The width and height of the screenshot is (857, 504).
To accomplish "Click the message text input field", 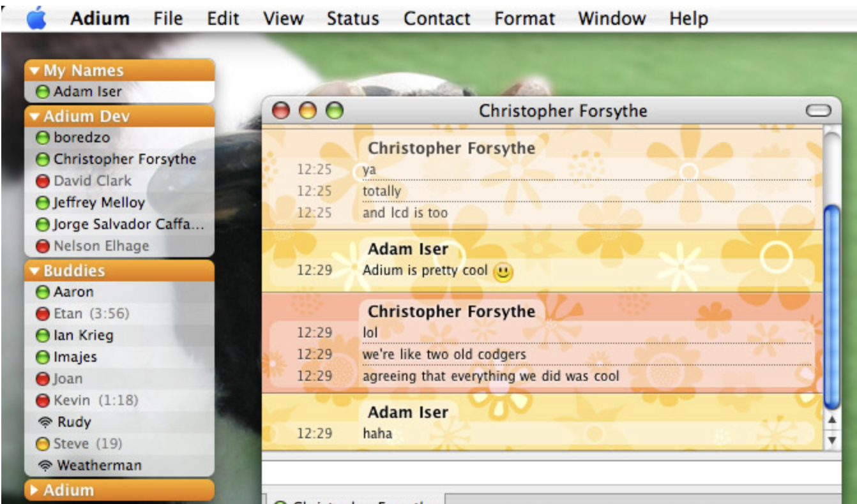I will point(552,474).
